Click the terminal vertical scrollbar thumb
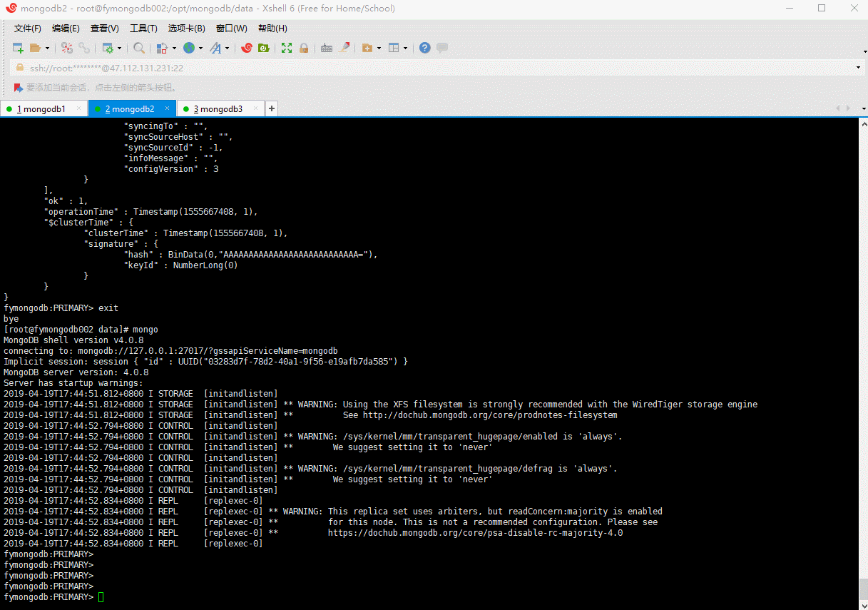The image size is (868, 610). tap(862, 589)
